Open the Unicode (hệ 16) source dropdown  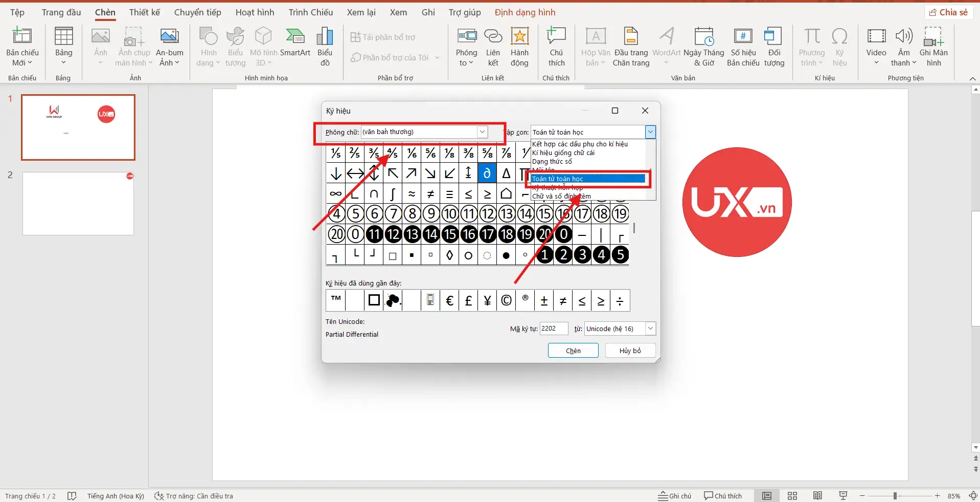[650, 329]
